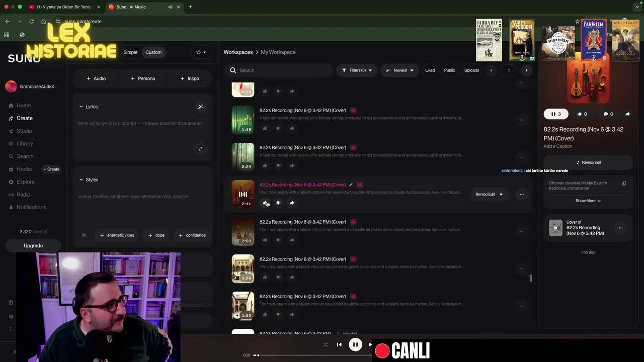Viewport: 644px width, 362px height.
Task: Copy the style description text
Action: coord(624,184)
